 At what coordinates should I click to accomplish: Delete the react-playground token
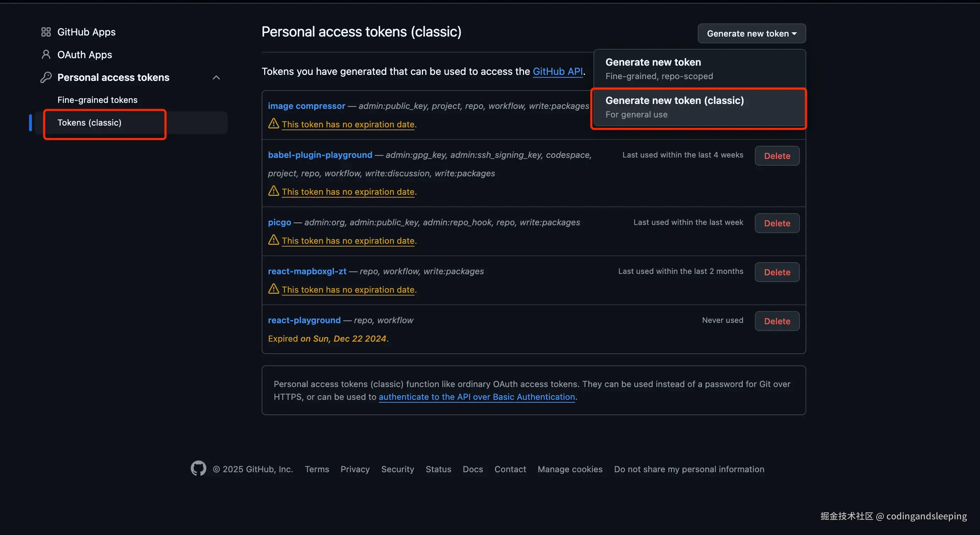point(777,321)
